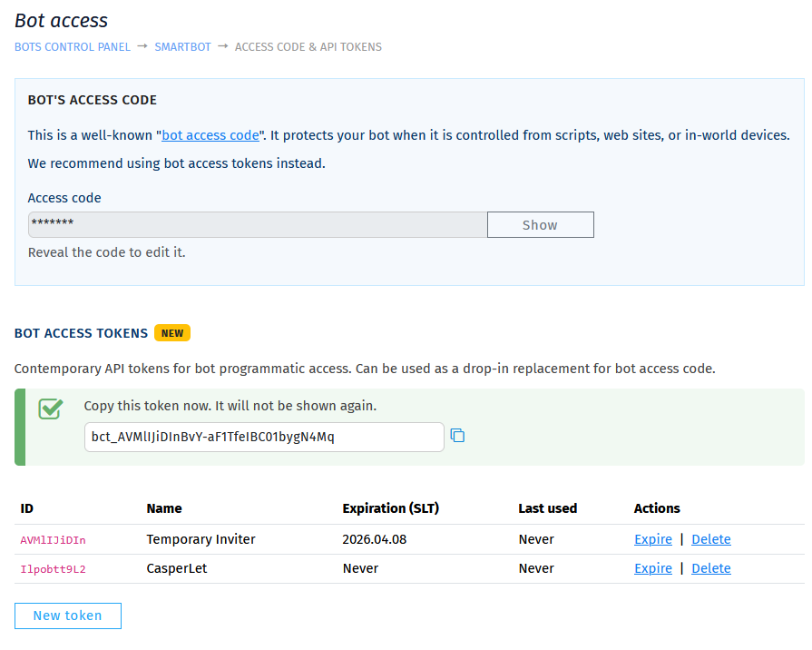Reveal the access code with Show button

point(540,225)
